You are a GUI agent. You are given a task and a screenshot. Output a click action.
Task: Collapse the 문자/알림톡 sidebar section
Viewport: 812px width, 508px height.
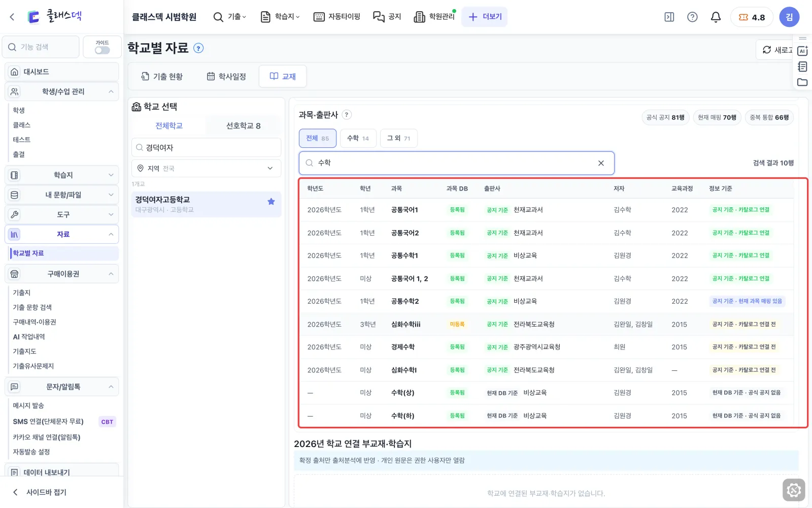click(x=62, y=387)
